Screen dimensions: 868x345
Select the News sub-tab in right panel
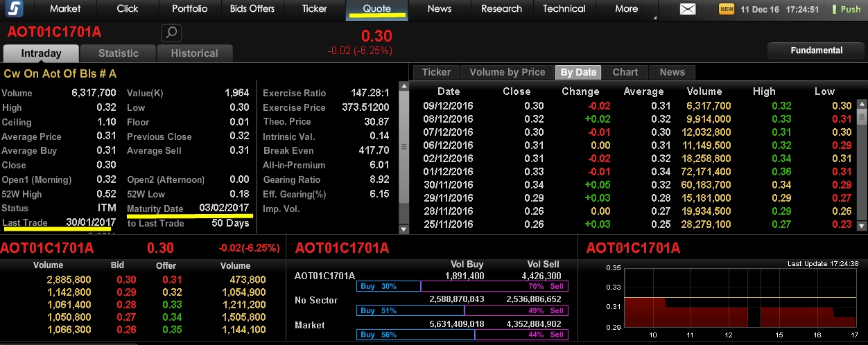pyautogui.click(x=672, y=72)
